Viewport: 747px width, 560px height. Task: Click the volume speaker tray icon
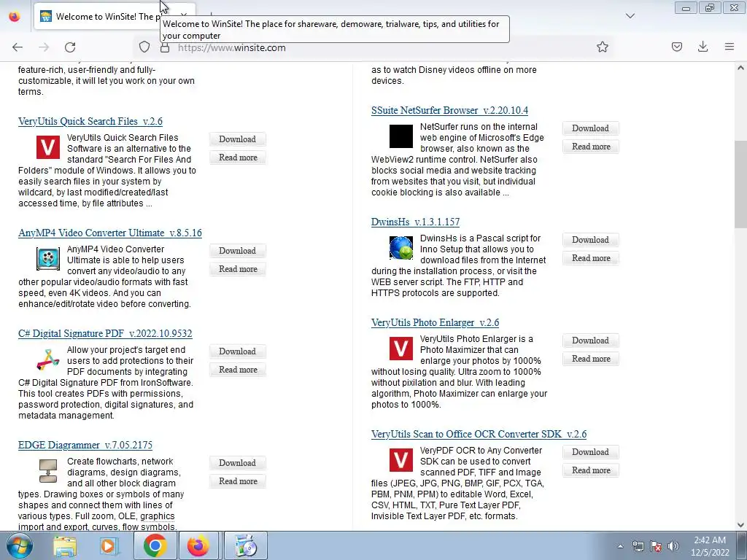pyautogui.click(x=673, y=546)
